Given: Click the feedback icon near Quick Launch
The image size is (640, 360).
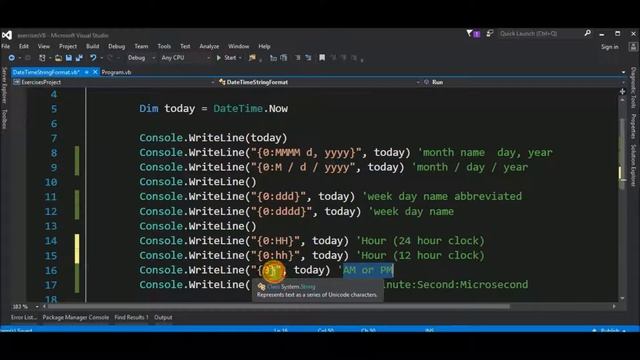Looking at the screenshot, I should click(489, 33).
